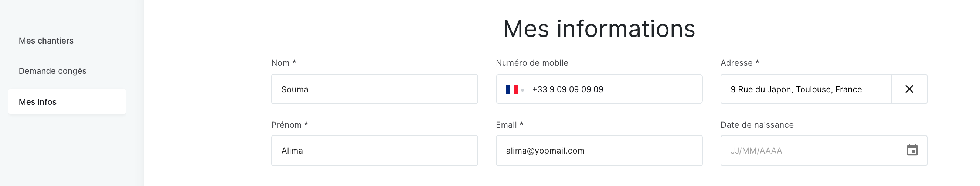Select the Mes infos sidebar item
The image size is (980, 186).
pyautogui.click(x=67, y=102)
